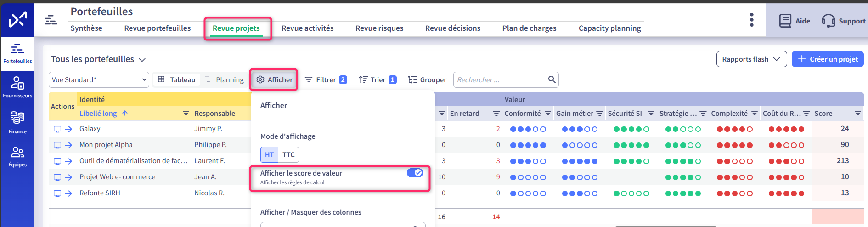Screen dimensions: 868x227
Task: Open the Aide help icon
Action: pos(785,21)
